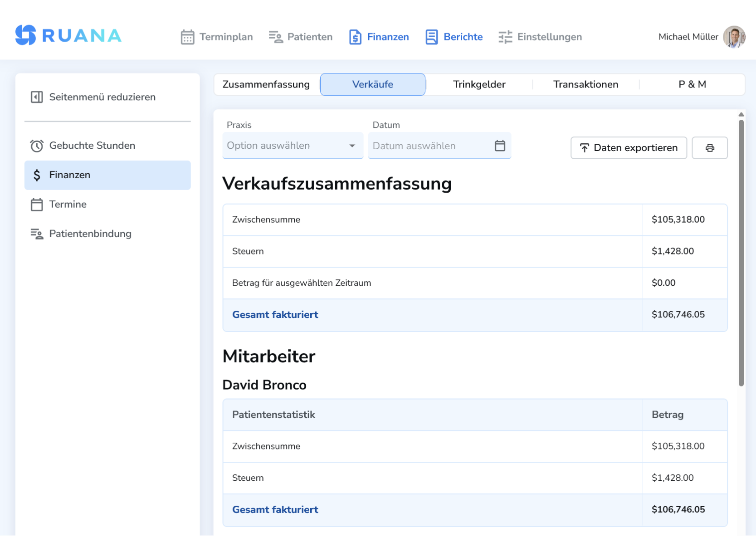Expand the Praxis dropdown arrow

click(x=352, y=146)
